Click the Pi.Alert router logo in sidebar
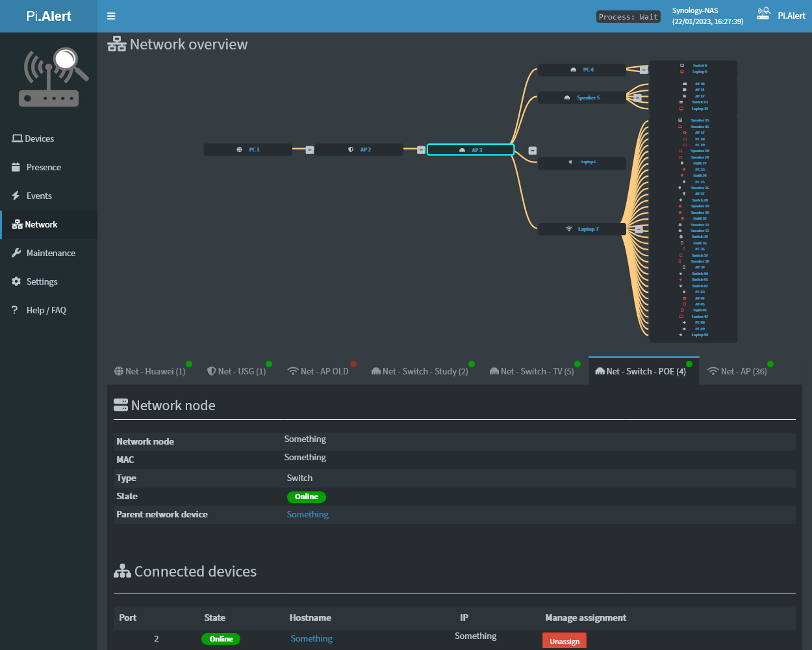This screenshot has width=812, height=650. click(53, 77)
